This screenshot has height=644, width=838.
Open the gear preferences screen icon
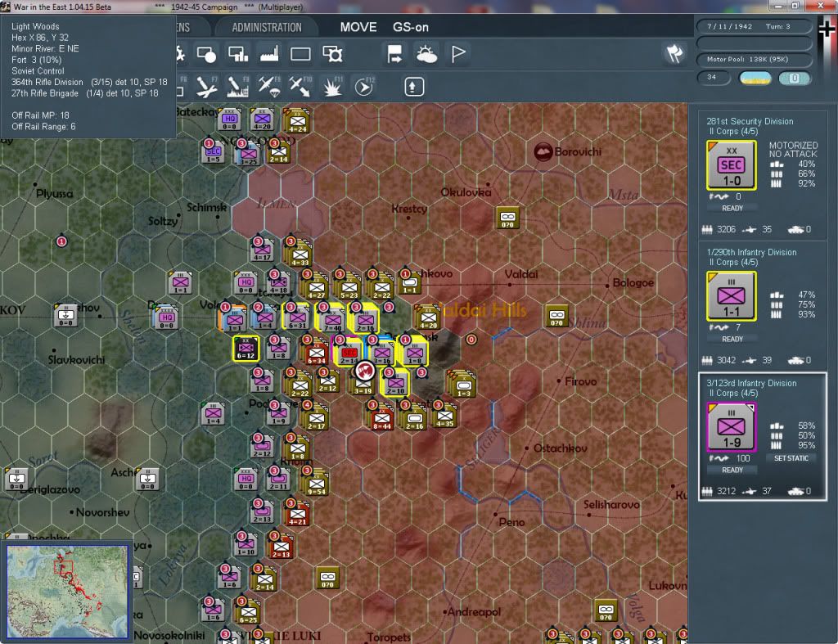(x=332, y=54)
